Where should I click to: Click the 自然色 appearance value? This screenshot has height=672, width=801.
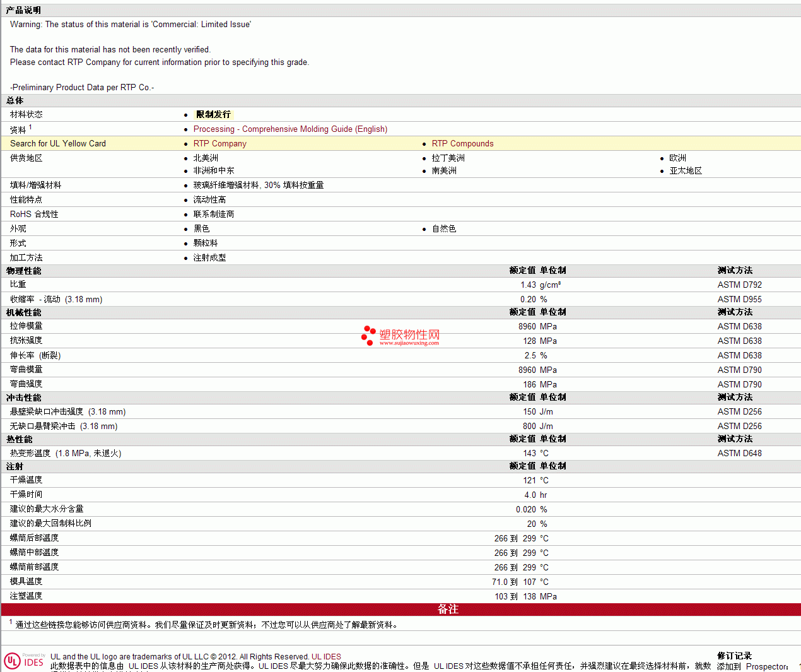click(444, 228)
